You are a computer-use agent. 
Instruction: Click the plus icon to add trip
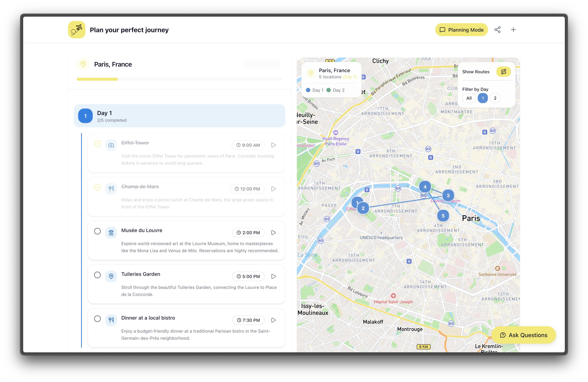513,30
